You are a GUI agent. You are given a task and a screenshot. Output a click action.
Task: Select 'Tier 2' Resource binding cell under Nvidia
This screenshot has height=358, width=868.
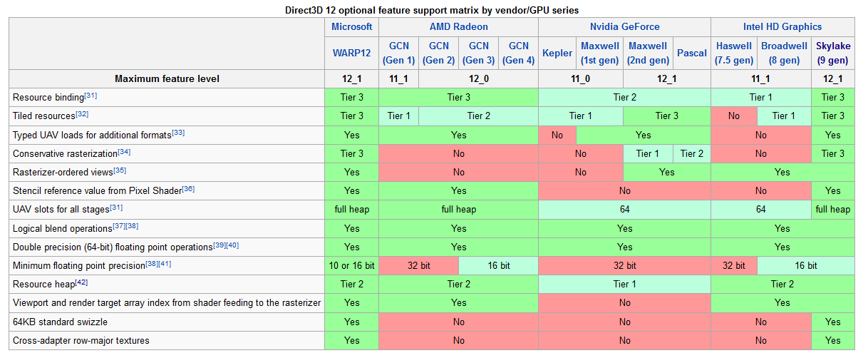tap(625, 97)
